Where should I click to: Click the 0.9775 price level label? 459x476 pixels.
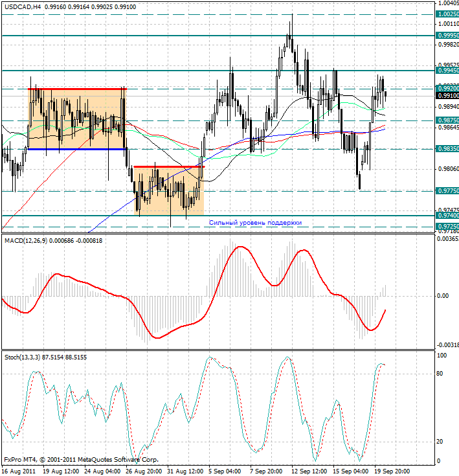(x=446, y=191)
